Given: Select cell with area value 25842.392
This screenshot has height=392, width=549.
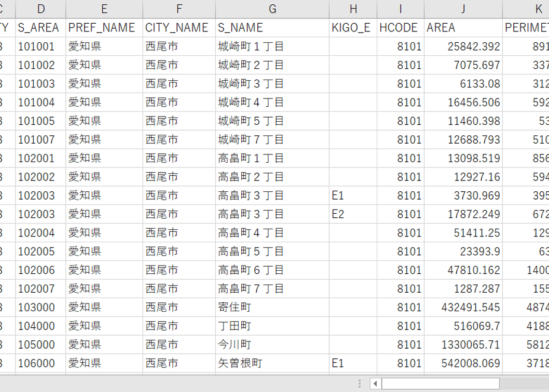Looking at the screenshot, I should pyautogui.click(x=463, y=46).
